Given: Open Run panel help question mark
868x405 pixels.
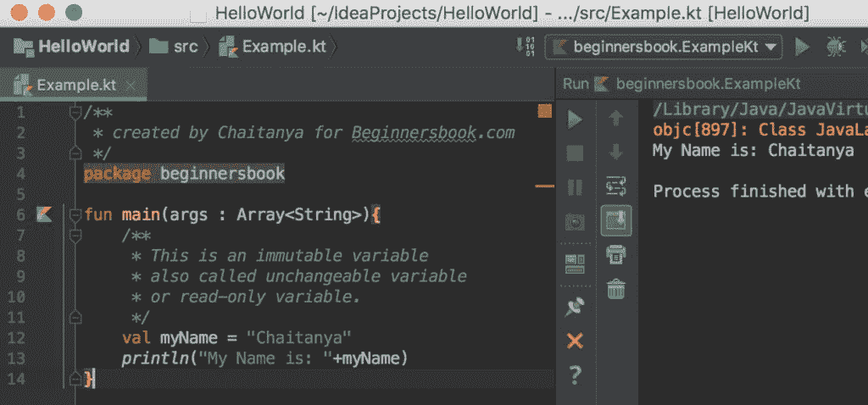Looking at the screenshot, I should coord(576,375).
